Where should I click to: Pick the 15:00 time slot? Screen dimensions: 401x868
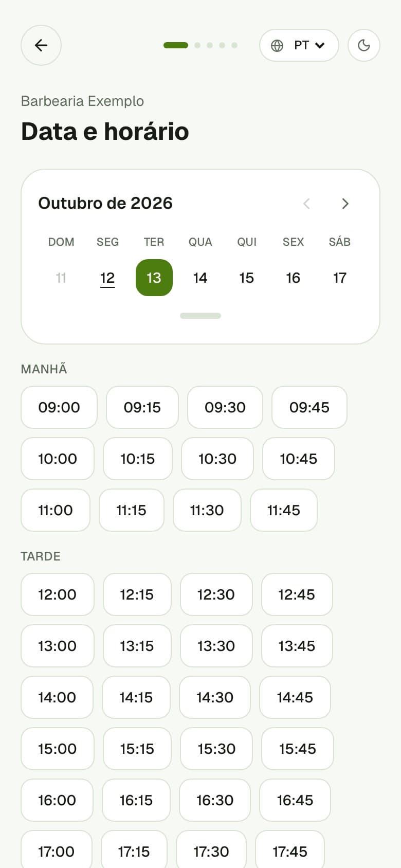tap(58, 749)
